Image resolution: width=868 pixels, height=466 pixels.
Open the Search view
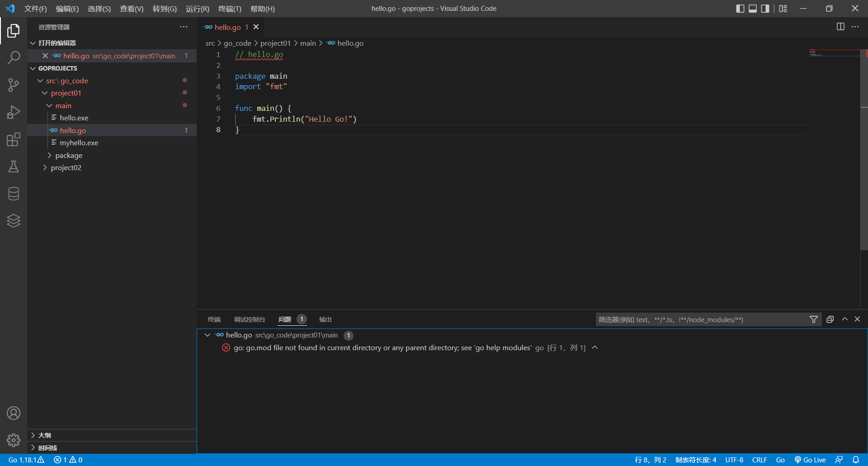[14, 58]
